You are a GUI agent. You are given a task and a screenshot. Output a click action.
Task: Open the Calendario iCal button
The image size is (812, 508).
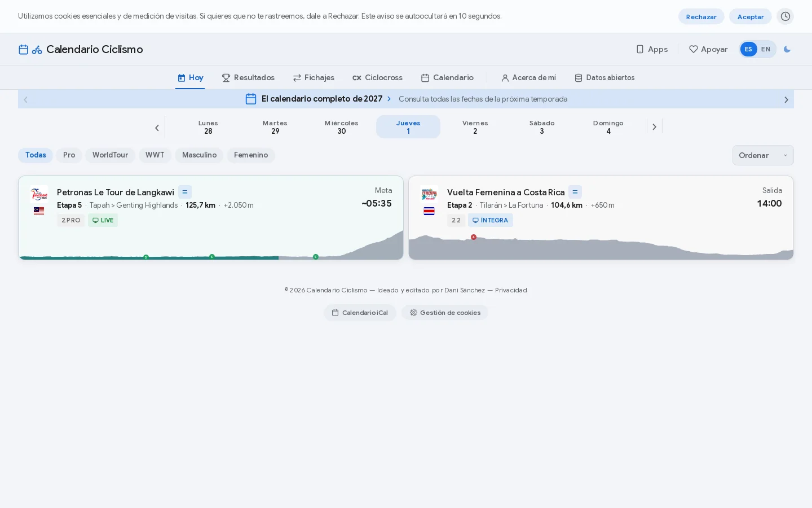click(360, 313)
